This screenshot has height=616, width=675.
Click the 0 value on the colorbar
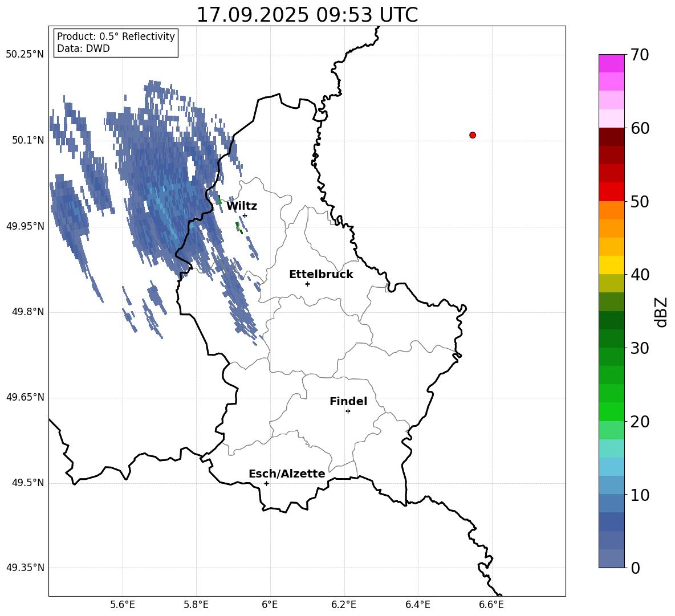pyautogui.click(x=635, y=568)
